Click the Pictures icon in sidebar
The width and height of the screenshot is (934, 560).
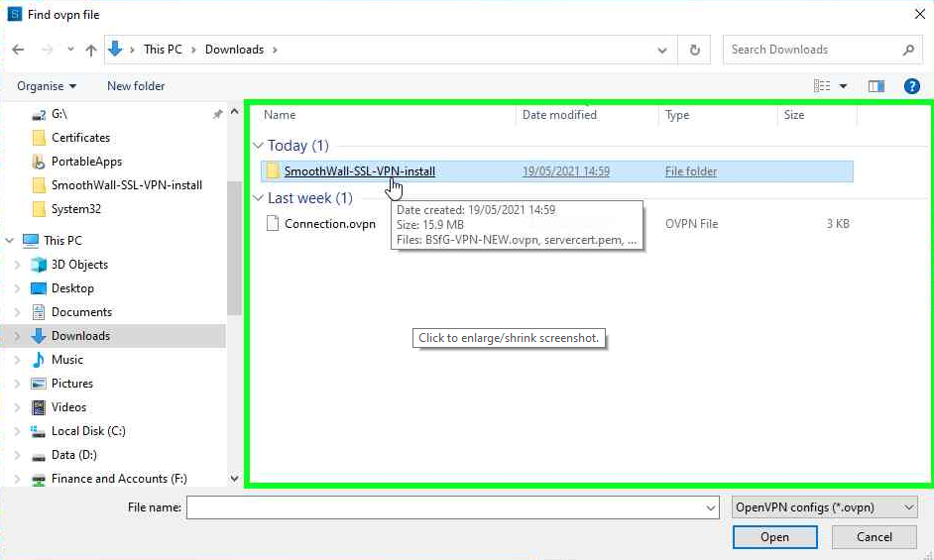[x=39, y=384]
